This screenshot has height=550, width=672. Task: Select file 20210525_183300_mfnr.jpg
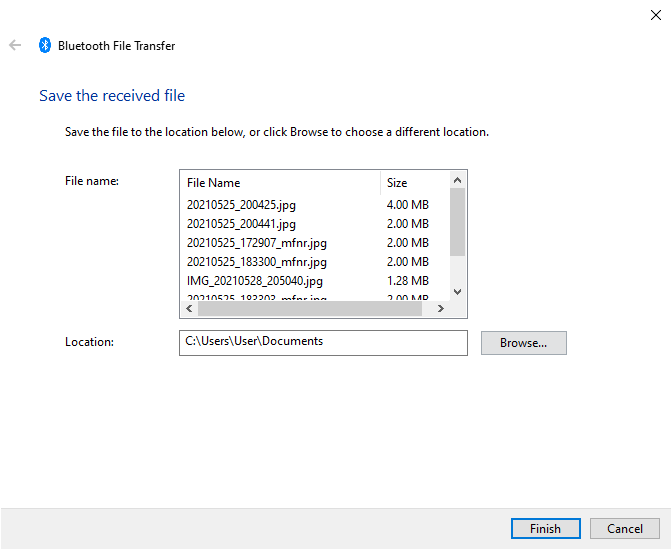[257, 261]
